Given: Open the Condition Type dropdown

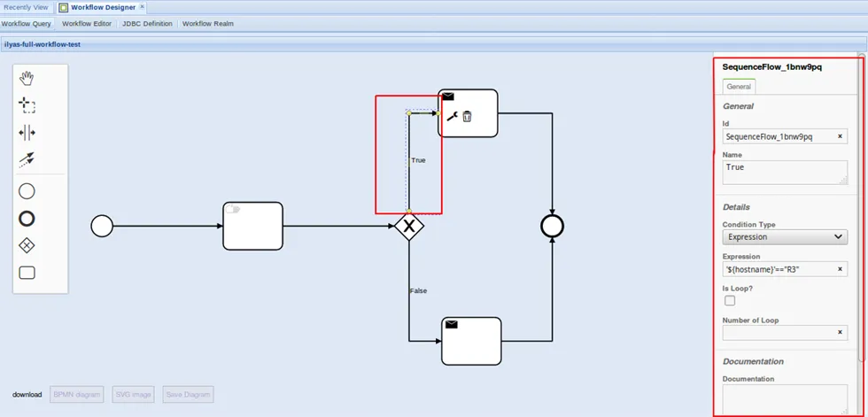Looking at the screenshot, I should (785, 236).
